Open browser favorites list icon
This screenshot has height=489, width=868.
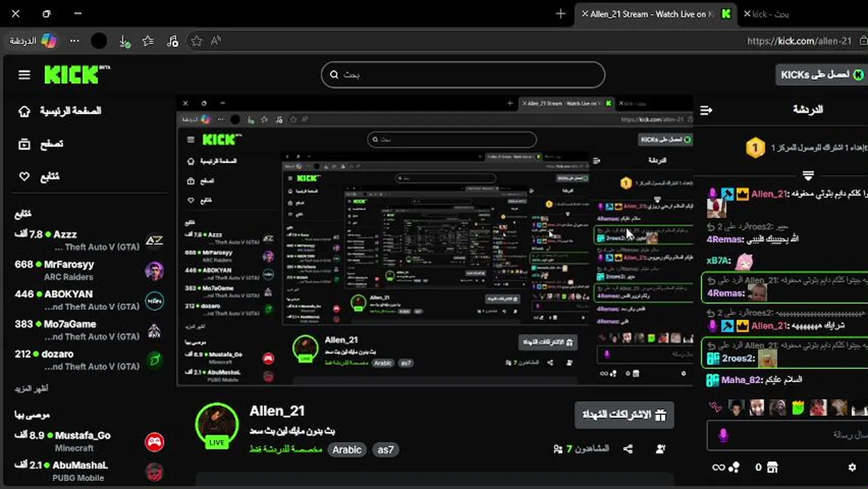tap(148, 41)
